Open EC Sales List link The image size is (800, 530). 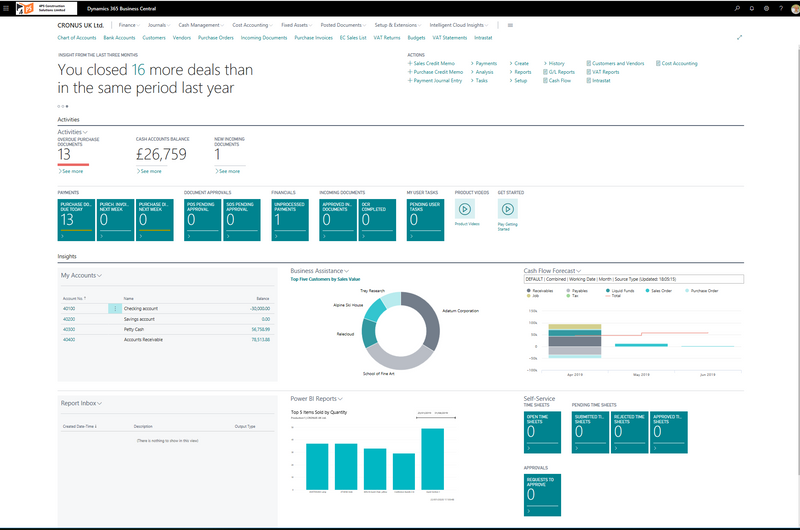pos(353,38)
